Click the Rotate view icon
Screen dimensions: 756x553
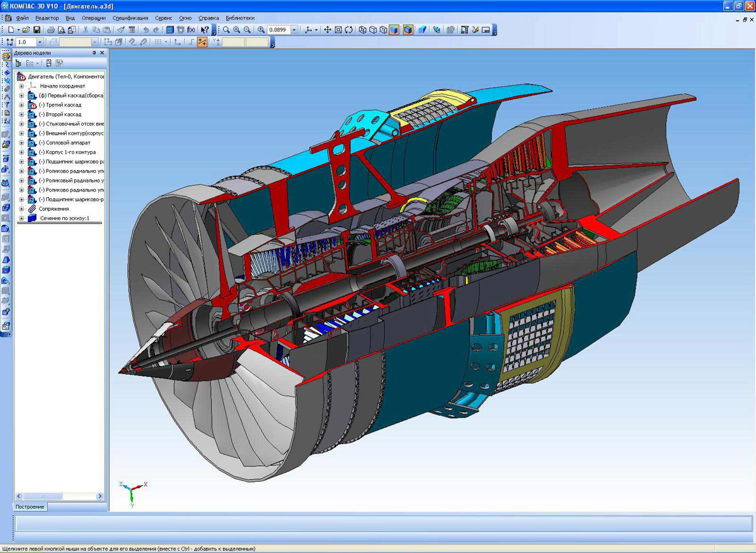pyautogui.click(x=349, y=30)
